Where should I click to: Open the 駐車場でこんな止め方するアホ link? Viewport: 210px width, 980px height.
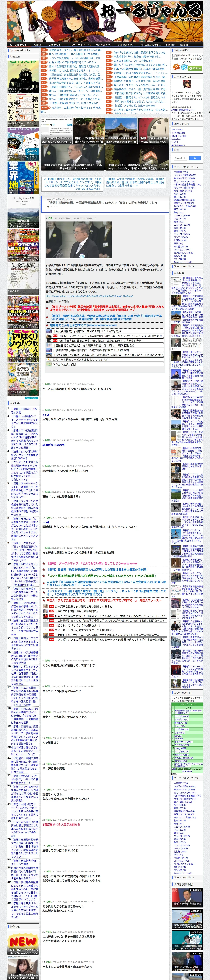(83, 325)
